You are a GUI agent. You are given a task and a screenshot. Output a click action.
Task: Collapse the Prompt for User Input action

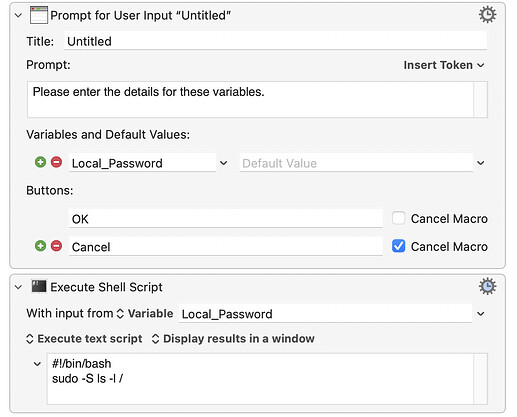click(x=19, y=15)
